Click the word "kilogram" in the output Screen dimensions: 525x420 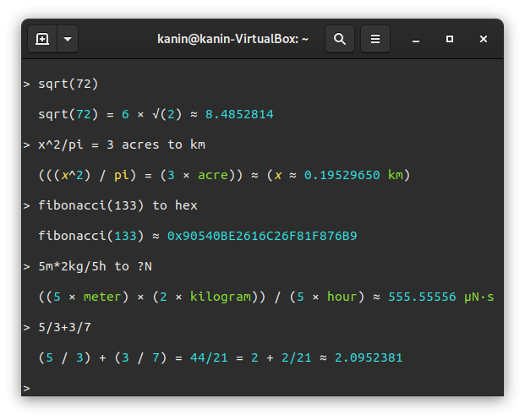click(x=221, y=297)
